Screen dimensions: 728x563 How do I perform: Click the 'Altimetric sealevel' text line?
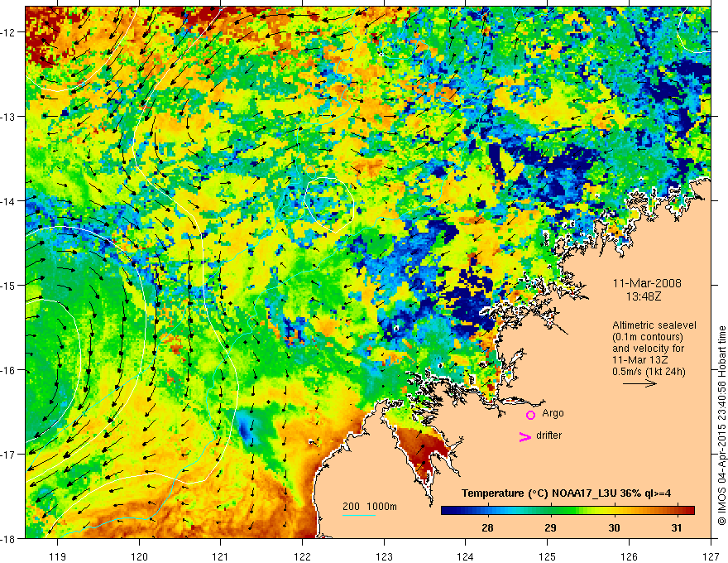click(x=654, y=325)
